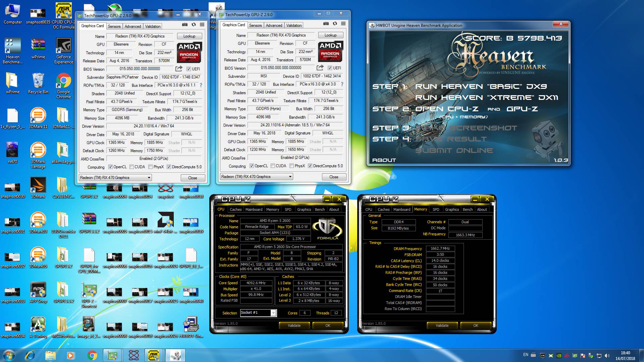This screenshot has height=362, width=644.
Task: Click OK button in right CPU-Z window
Action: click(x=476, y=325)
